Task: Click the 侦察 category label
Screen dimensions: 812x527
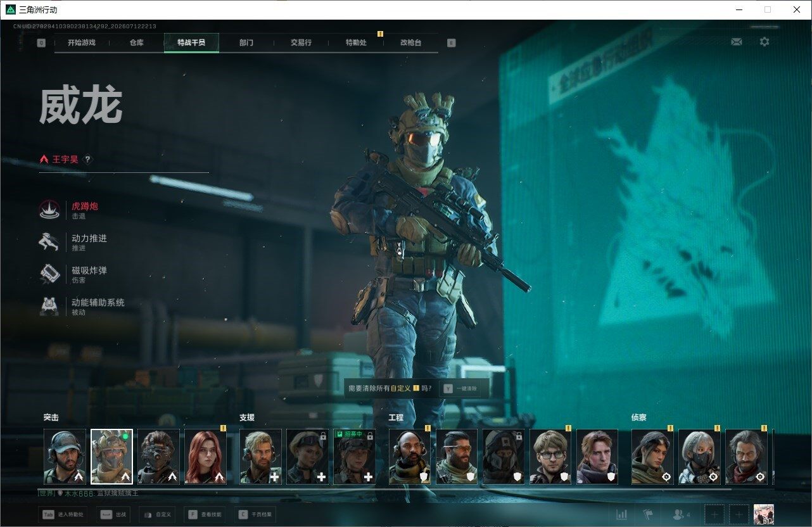Action: click(639, 418)
